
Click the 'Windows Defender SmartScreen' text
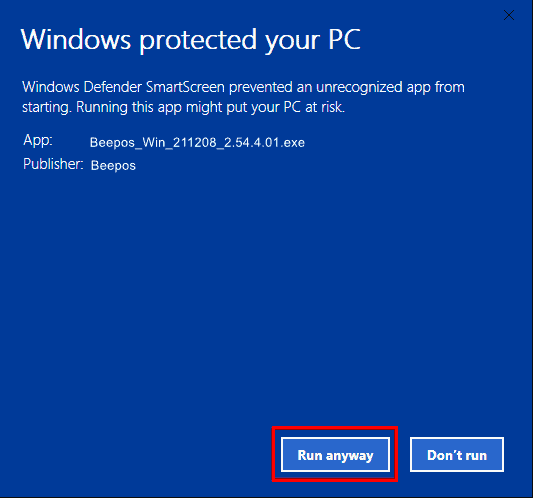[123, 87]
